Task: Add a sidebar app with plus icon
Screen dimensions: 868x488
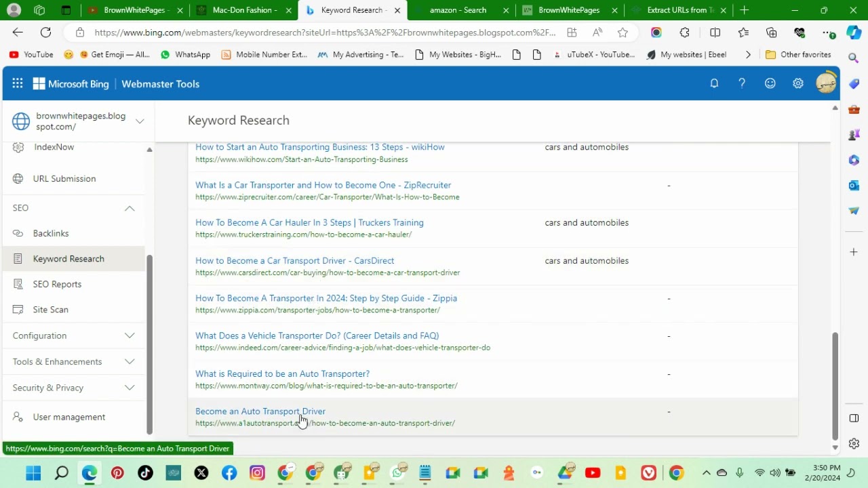Action: pos(854,252)
